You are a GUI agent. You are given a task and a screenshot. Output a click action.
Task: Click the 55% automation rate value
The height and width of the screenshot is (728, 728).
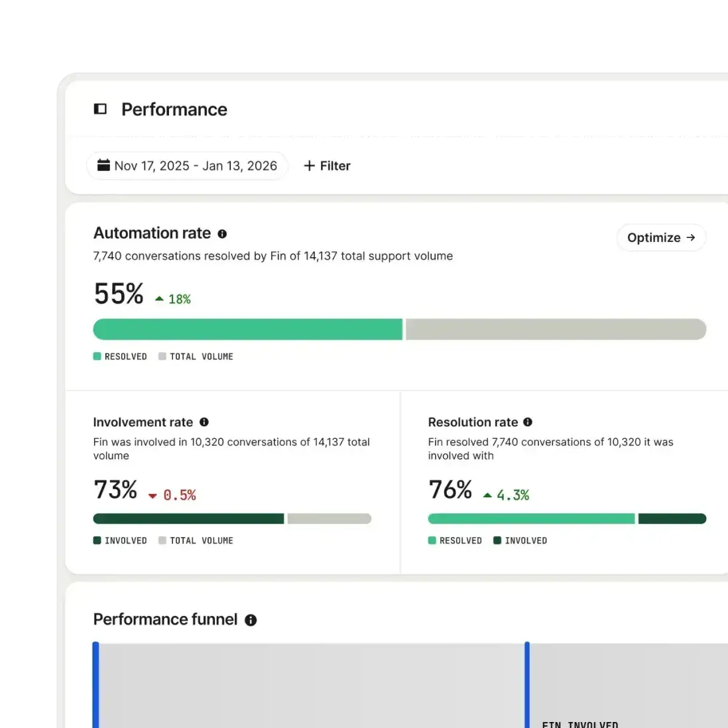point(119,294)
